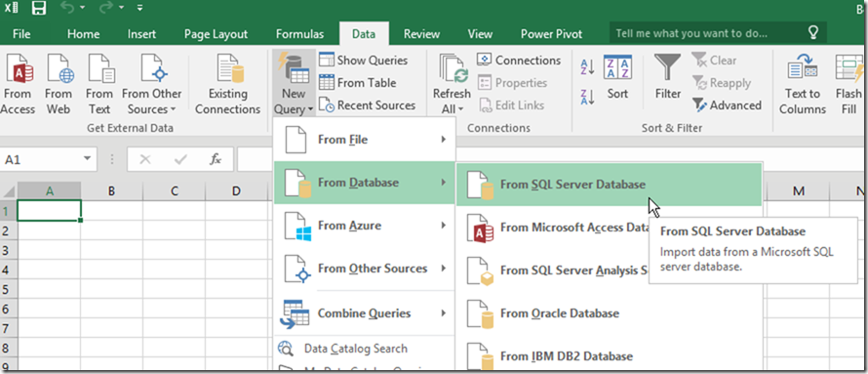Viewport: 868px width, 374px height.
Task: Click the Redo arrow icon
Action: click(104, 9)
